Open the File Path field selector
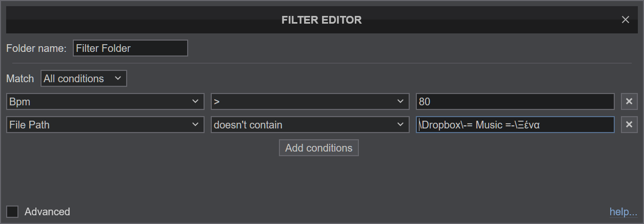The image size is (644, 224). 105,124
